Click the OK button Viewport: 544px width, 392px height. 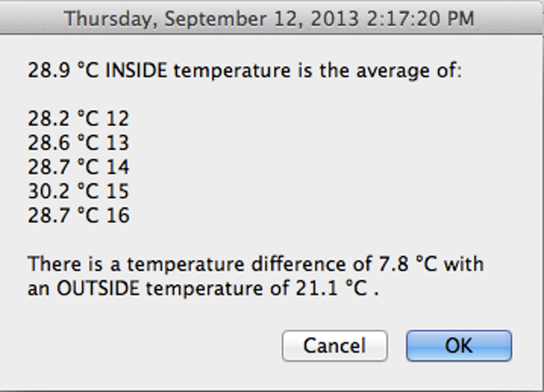tap(458, 346)
